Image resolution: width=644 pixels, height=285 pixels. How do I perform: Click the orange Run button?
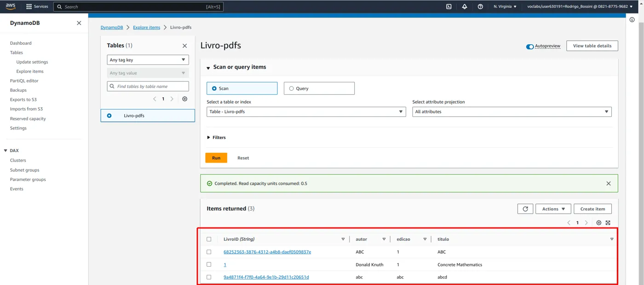tap(216, 158)
